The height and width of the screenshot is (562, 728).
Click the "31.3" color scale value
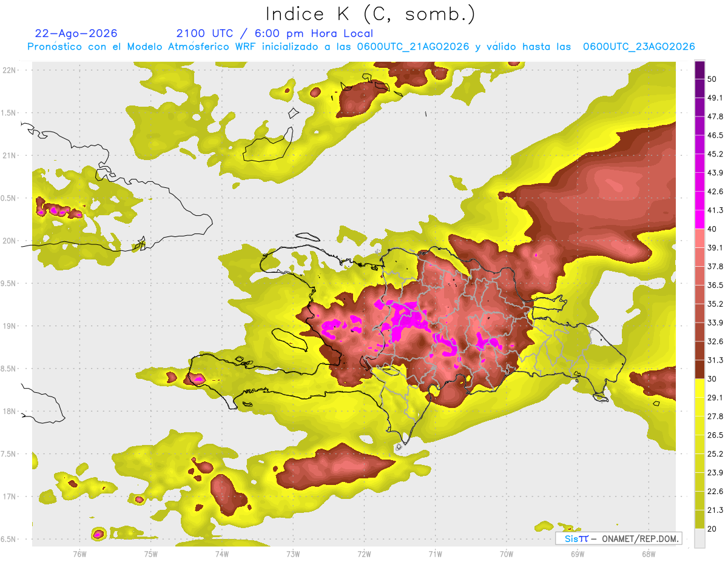tap(715, 360)
